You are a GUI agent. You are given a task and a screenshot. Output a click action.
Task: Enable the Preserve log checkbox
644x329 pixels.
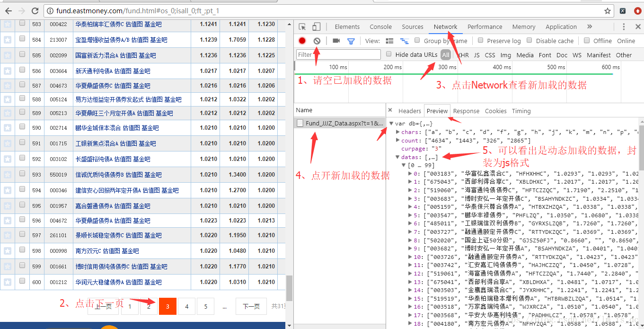(481, 40)
